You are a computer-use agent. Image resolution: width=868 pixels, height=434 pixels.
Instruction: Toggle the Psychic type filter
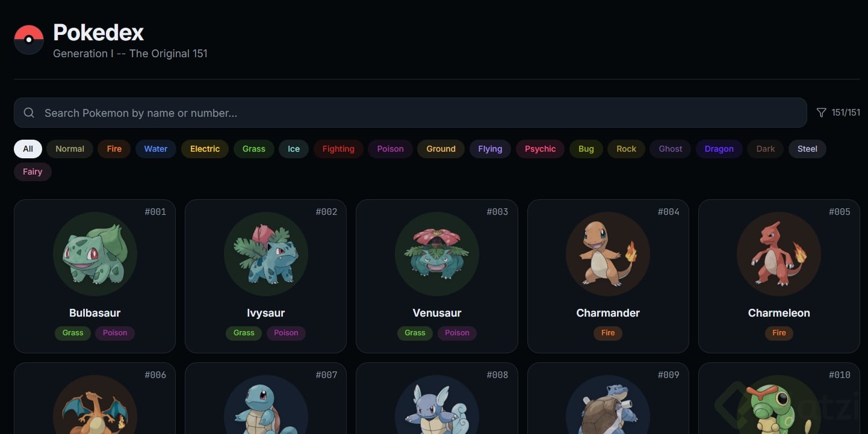[x=540, y=149]
